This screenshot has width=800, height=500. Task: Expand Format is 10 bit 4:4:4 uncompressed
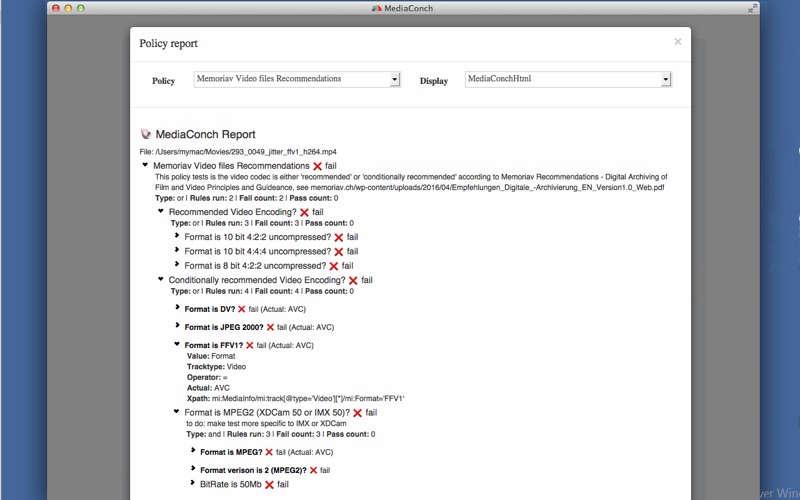[x=177, y=250]
